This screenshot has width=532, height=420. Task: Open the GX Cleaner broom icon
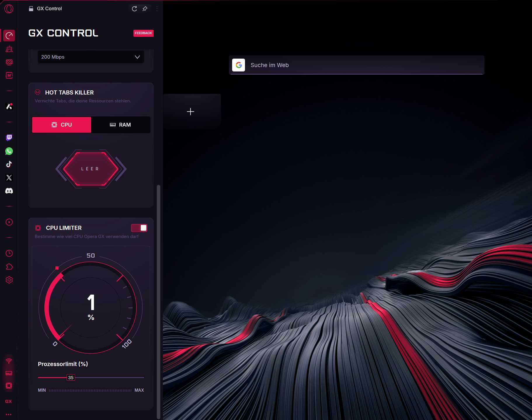pyautogui.click(x=9, y=49)
